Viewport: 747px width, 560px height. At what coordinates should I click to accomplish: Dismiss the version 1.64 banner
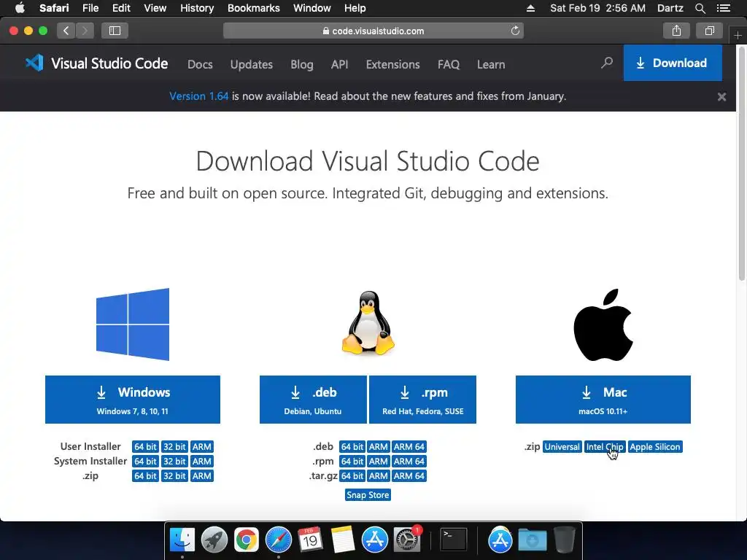pyautogui.click(x=721, y=97)
